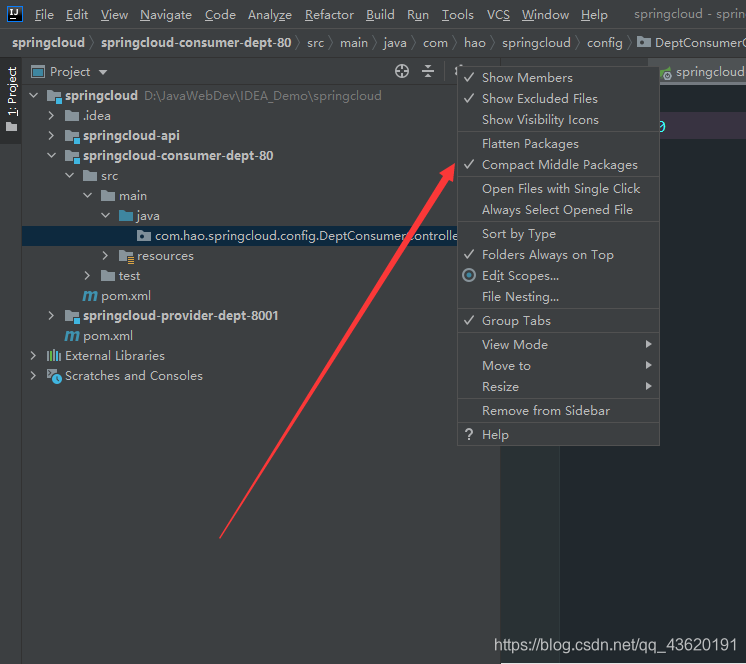Image resolution: width=746 pixels, height=664 pixels.
Task: Click the src folder icon
Action: click(x=90, y=176)
